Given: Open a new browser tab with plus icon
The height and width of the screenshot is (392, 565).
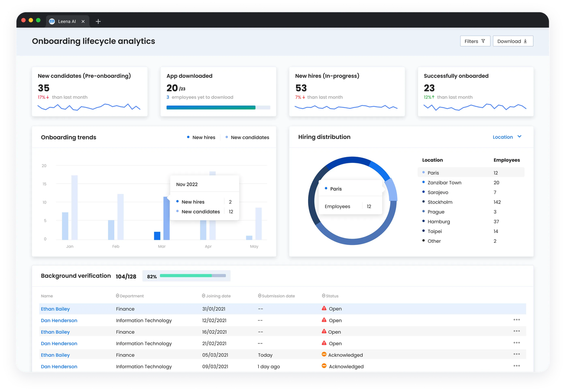Looking at the screenshot, I should [98, 21].
